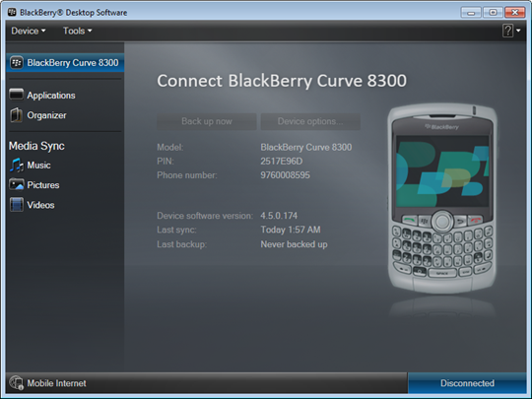Click the Mobile Internet globe icon
This screenshot has width=532, height=399.
16,383
